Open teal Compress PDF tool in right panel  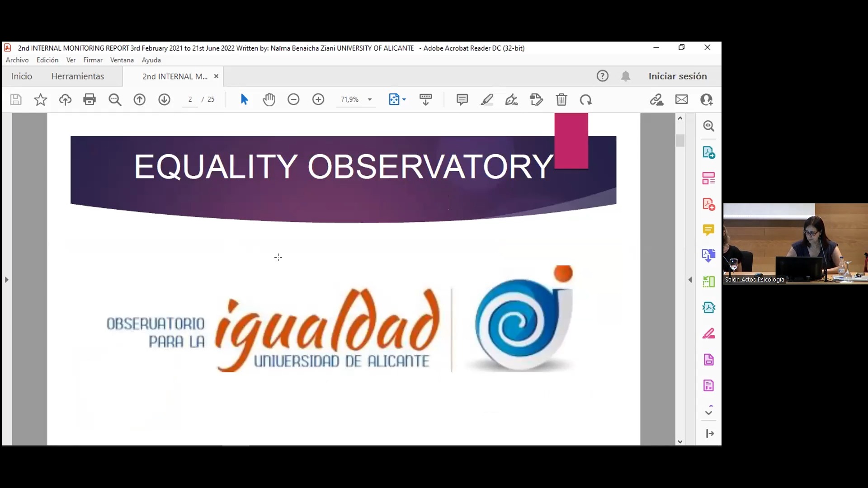pos(708,308)
